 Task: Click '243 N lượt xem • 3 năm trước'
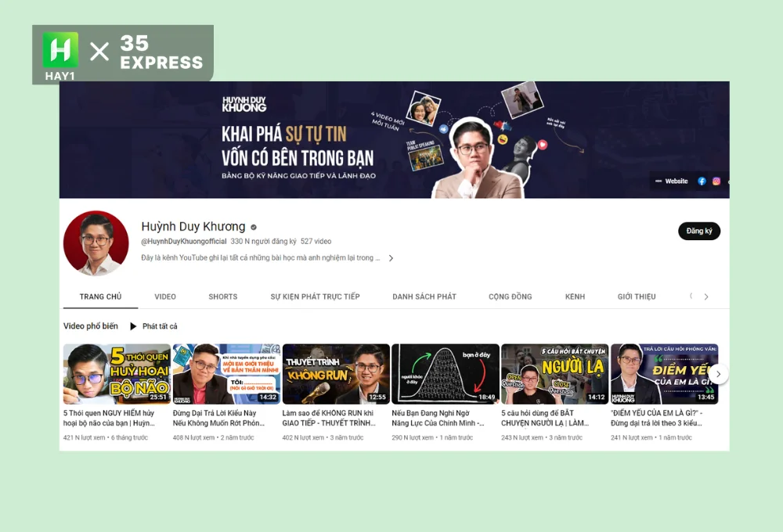(542, 437)
